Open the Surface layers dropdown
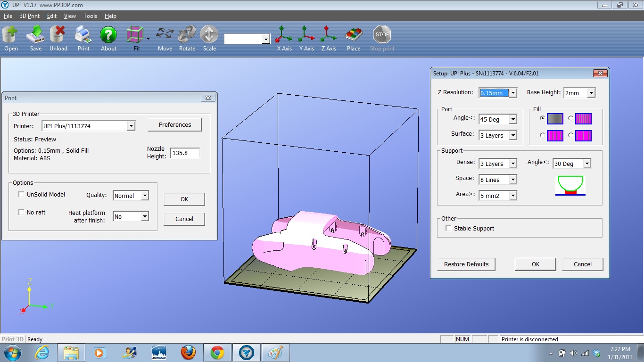 (x=513, y=135)
